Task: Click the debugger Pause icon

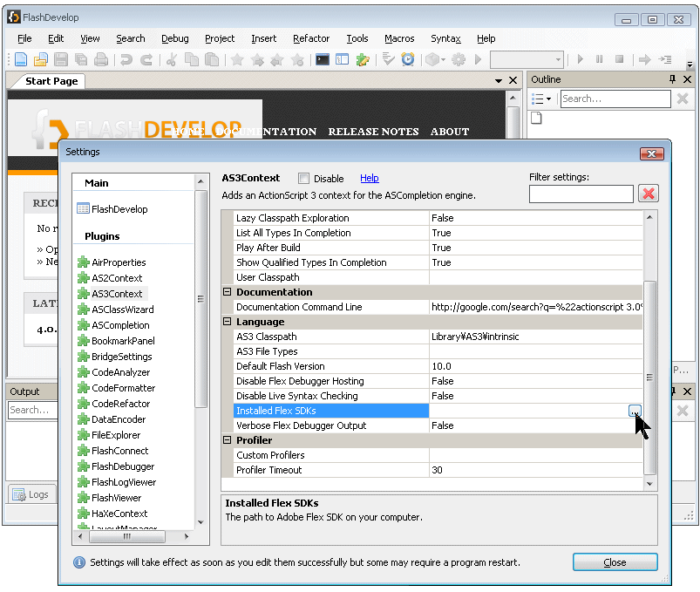Action: click(x=599, y=59)
